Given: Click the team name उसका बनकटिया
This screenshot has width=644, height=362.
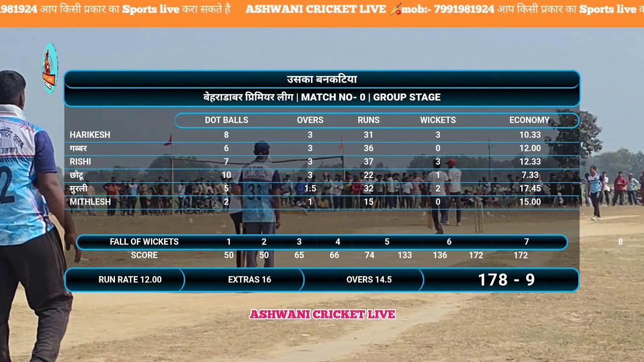Looking at the screenshot, I should (x=322, y=79).
